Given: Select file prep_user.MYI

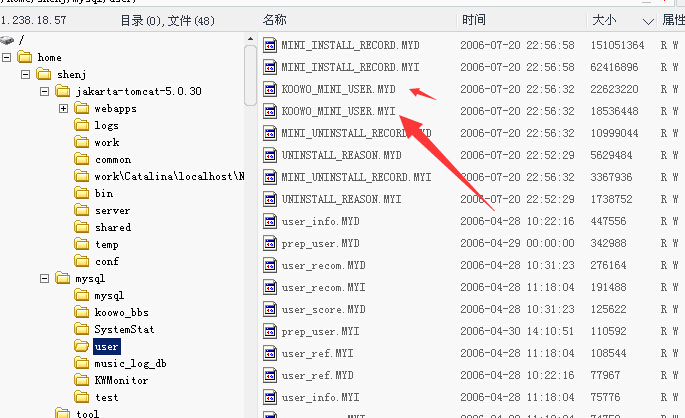Looking at the screenshot, I should pyautogui.click(x=321, y=332).
